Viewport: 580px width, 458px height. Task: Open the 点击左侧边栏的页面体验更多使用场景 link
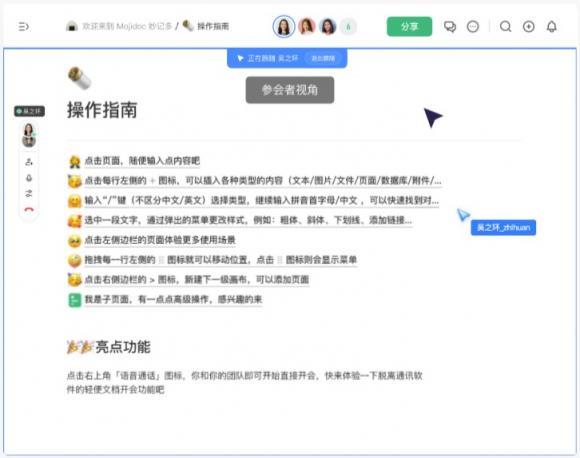point(160,240)
